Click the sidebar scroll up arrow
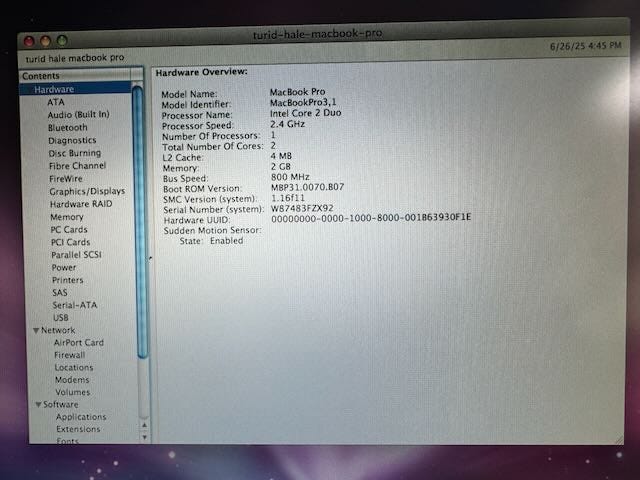Viewport: 640px width, 480px height. [x=144, y=425]
